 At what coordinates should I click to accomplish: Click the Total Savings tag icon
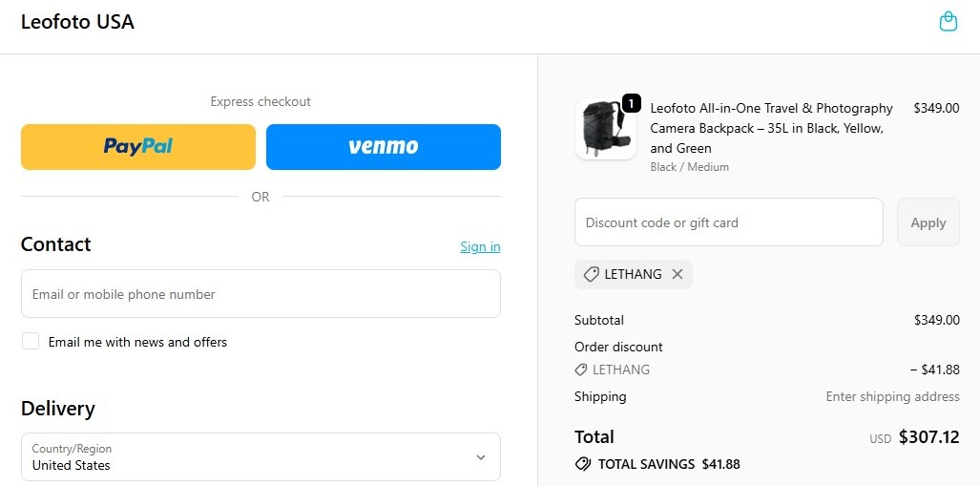coord(583,464)
